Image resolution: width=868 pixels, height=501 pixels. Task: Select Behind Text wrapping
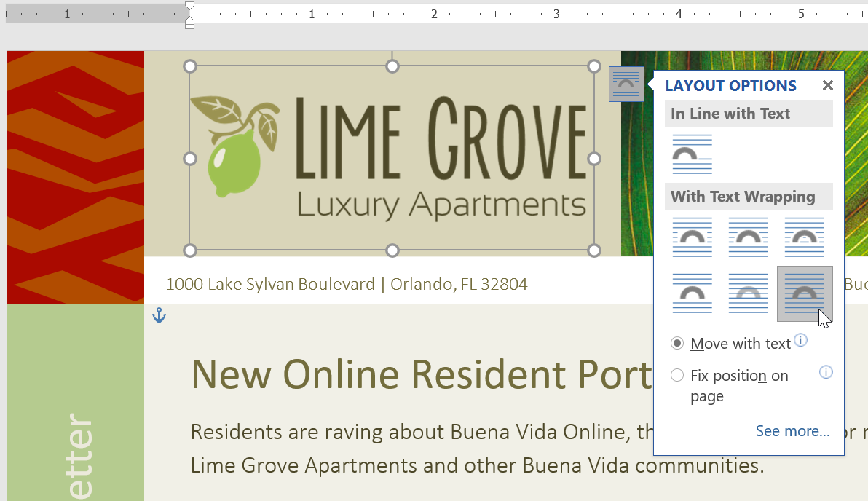[x=748, y=293]
